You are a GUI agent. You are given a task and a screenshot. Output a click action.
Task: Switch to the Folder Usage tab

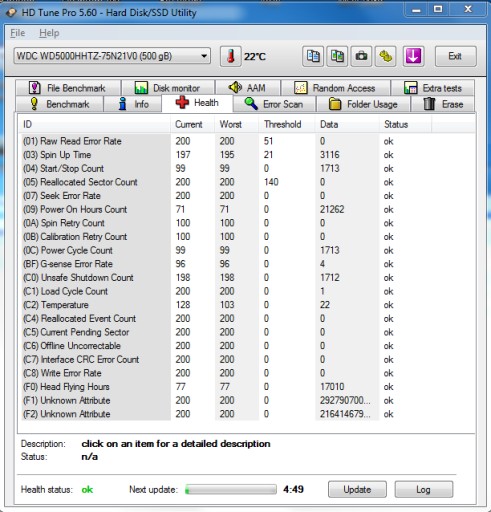click(363, 104)
